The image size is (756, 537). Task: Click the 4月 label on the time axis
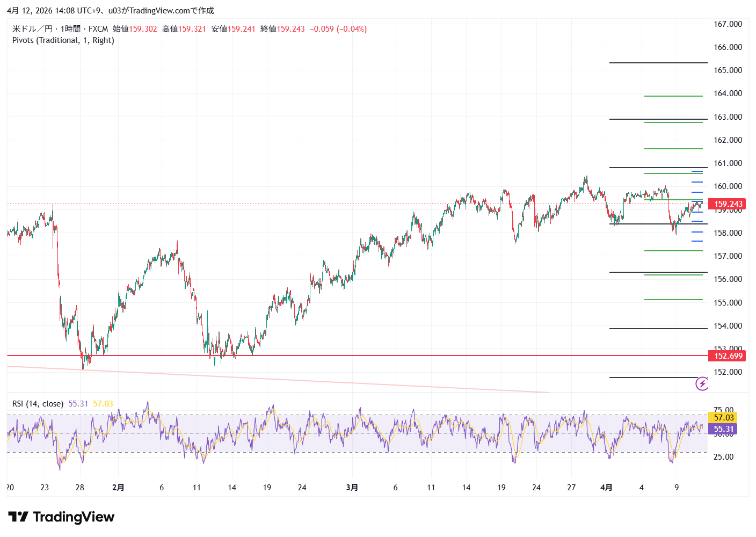[606, 488]
